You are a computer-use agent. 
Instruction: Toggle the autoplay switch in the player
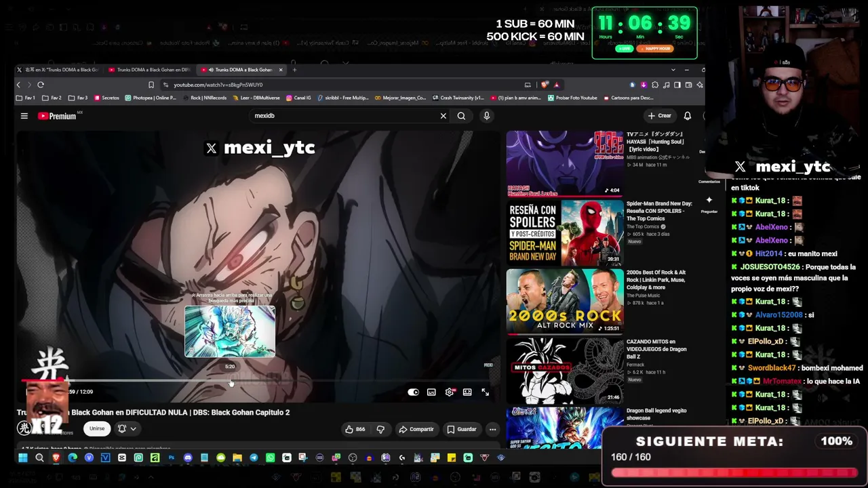(x=413, y=392)
